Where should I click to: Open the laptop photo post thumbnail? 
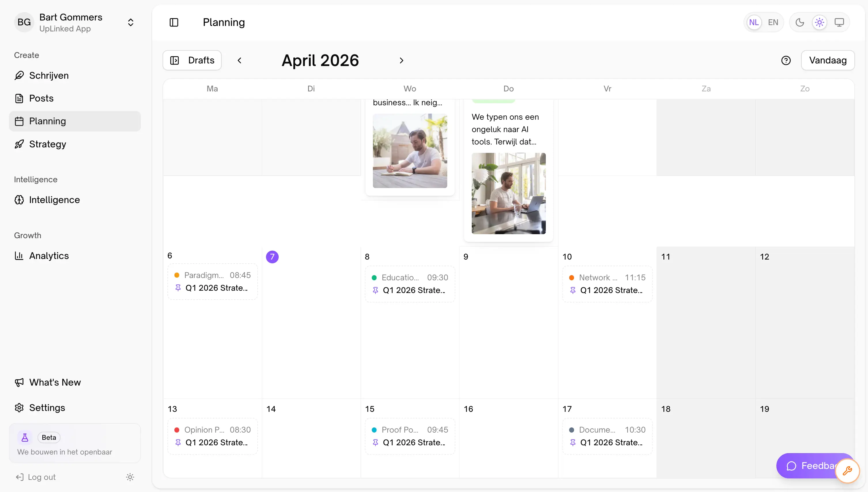[x=508, y=193]
